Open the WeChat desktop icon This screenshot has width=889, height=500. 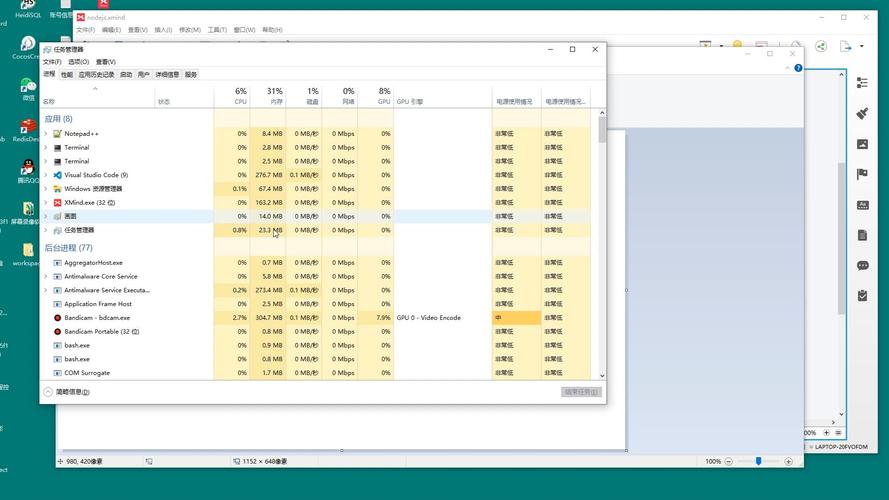tap(28, 89)
